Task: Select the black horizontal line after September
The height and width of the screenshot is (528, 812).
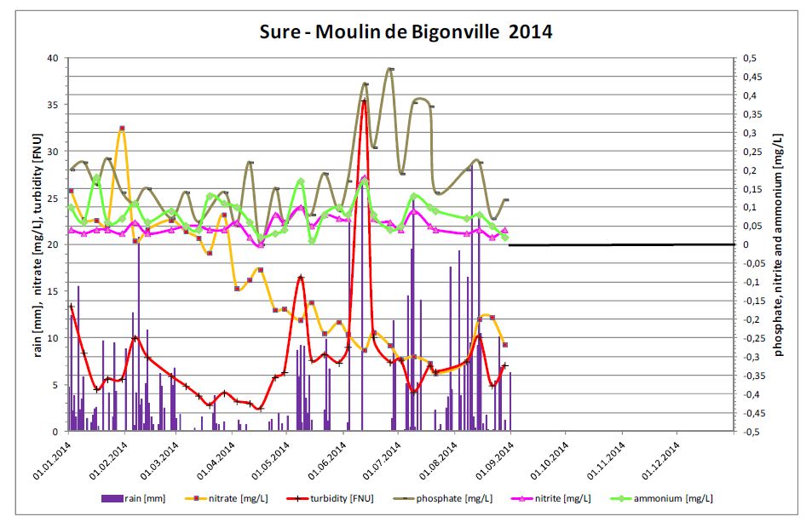Action: (x=622, y=244)
